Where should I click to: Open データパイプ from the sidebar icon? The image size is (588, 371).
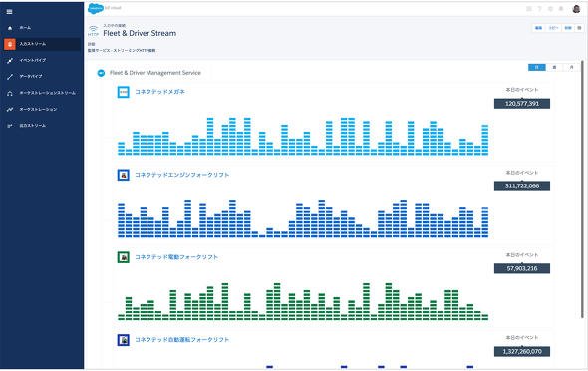click(10, 77)
